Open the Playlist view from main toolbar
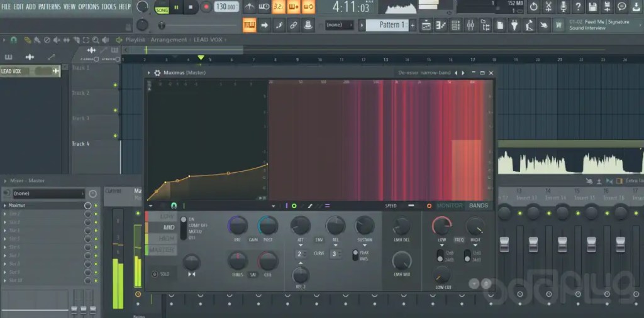Viewport: 644px width, 318px height. tap(426, 25)
